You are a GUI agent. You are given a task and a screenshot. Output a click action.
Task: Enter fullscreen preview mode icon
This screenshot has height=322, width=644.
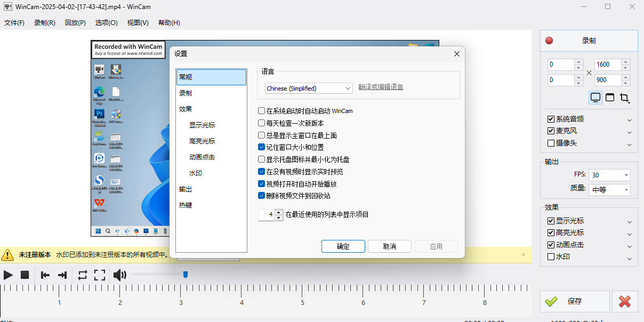[x=100, y=275]
